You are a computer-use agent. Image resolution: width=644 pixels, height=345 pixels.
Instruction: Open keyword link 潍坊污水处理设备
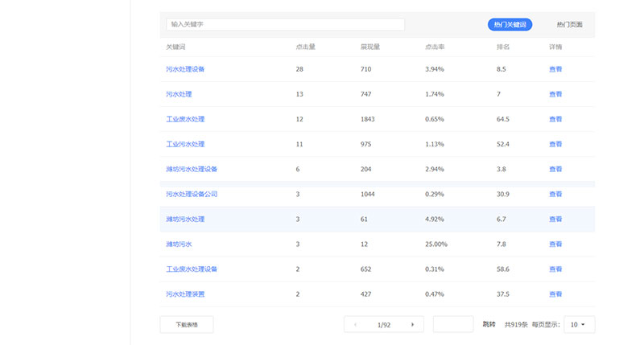[192, 169]
